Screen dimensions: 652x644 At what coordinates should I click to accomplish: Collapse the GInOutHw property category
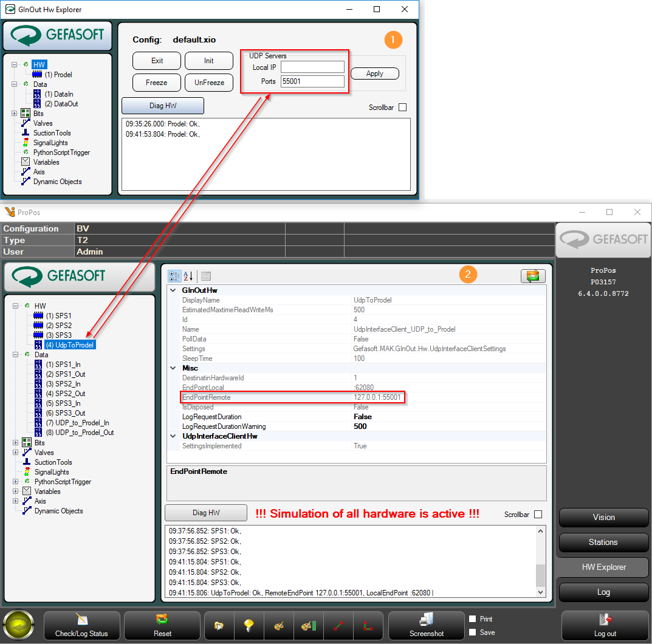[x=173, y=290]
